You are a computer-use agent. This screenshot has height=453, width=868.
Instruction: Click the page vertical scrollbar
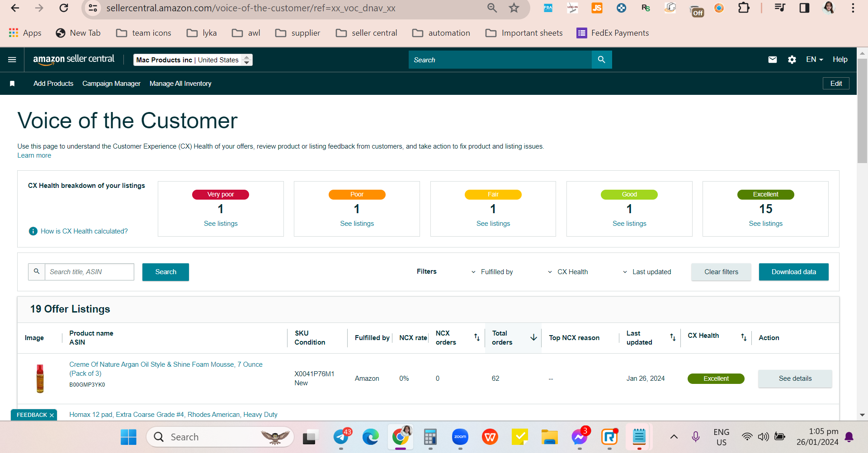pos(862,111)
